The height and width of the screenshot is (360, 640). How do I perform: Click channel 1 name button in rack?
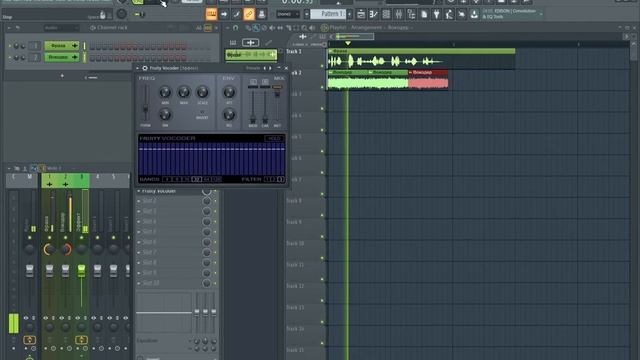(x=61, y=46)
